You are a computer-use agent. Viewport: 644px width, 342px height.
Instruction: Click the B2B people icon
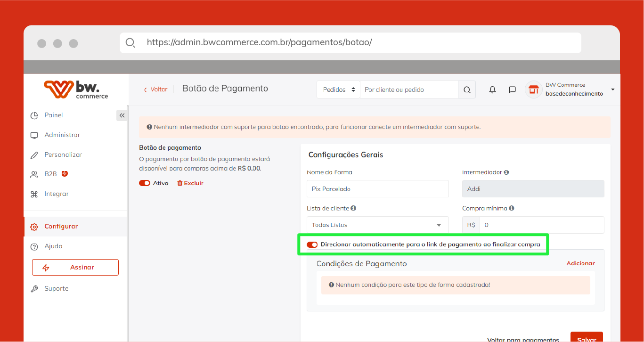[x=34, y=174]
